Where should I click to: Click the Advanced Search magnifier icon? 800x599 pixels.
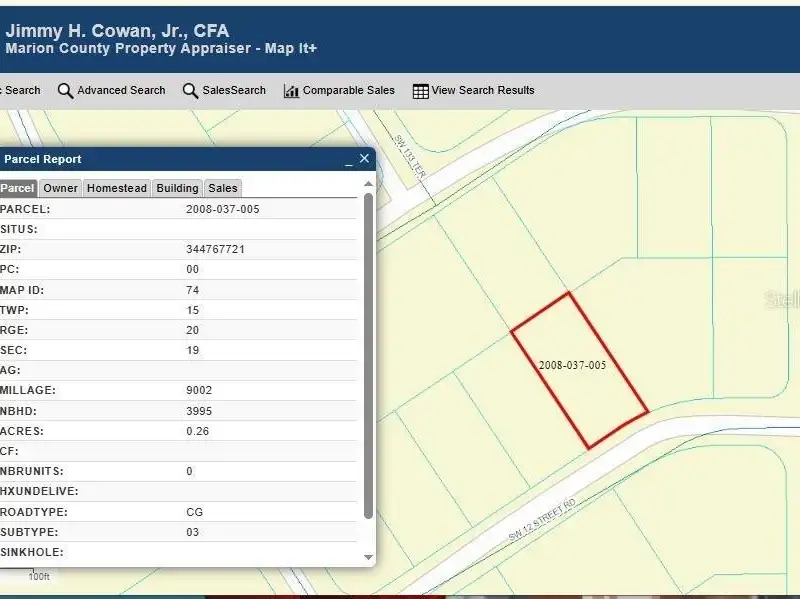coord(66,91)
